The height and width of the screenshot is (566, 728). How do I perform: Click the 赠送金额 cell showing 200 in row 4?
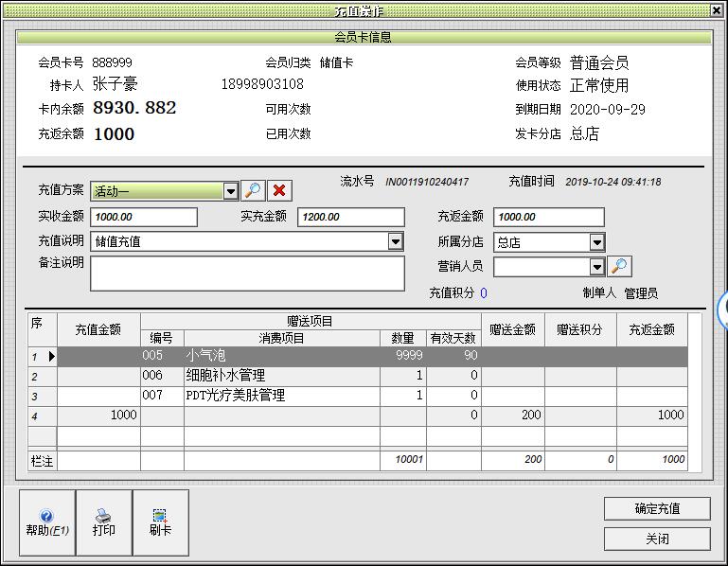(x=513, y=416)
